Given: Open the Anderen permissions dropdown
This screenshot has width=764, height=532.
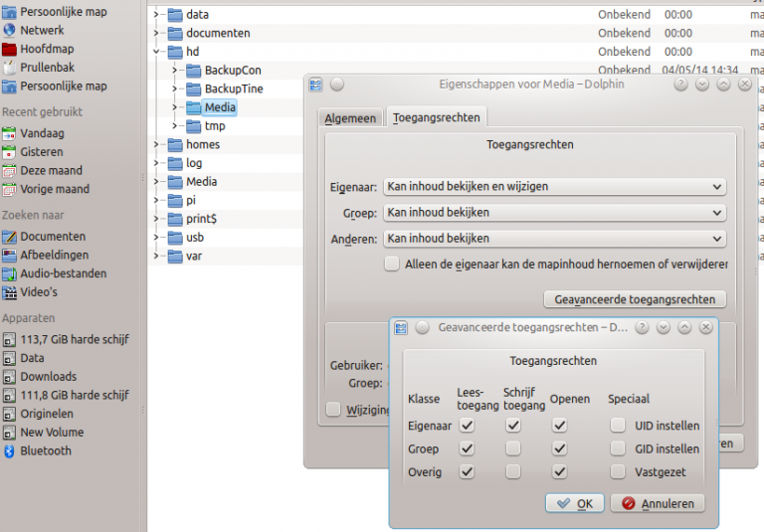Looking at the screenshot, I should (554, 239).
